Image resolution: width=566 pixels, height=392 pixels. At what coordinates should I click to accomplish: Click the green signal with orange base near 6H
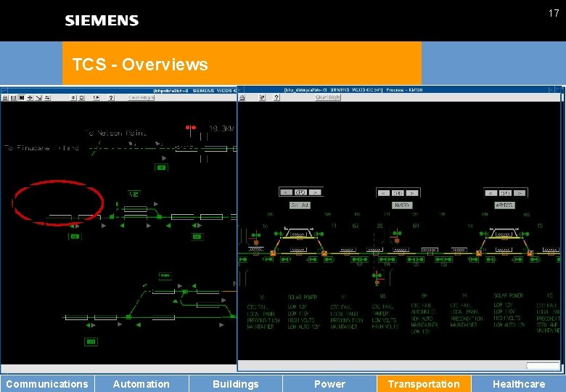(397, 236)
